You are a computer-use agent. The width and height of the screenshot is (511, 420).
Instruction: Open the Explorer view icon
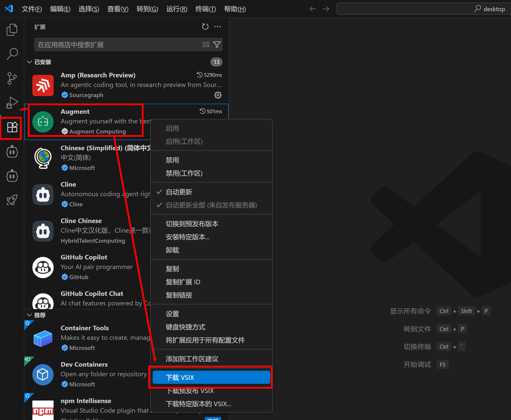(x=12, y=30)
